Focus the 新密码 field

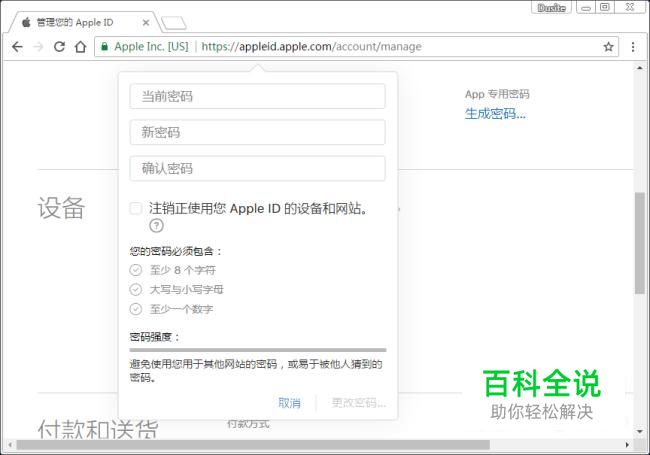257,132
